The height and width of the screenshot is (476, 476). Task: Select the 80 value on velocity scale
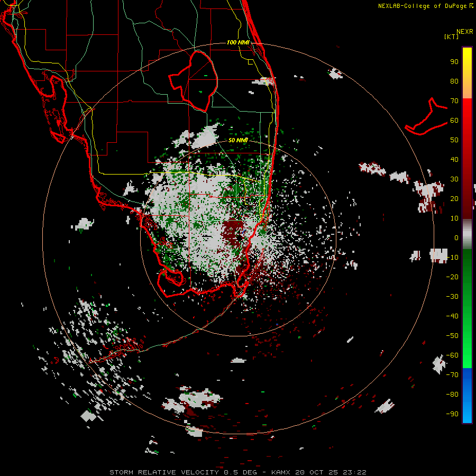pyautogui.click(x=454, y=81)
